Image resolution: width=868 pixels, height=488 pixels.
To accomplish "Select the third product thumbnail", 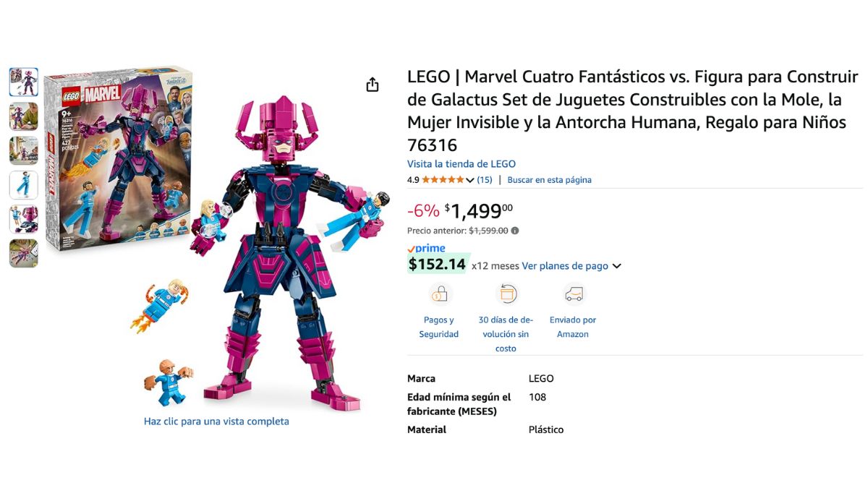I will coord(24,150).
